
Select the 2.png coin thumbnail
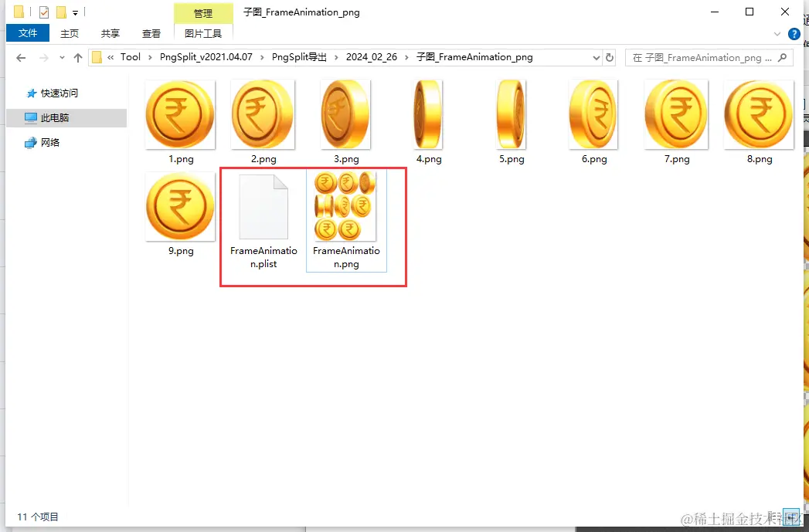click(x=263, y=114)
